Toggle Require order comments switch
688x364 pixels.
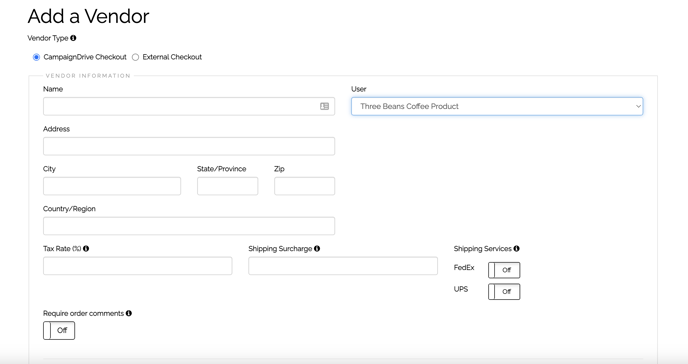59,330
